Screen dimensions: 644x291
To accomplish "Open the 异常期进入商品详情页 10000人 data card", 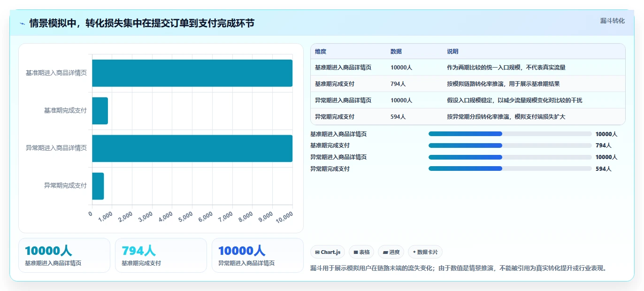I will pyautogui.click(x=258, y=255).
